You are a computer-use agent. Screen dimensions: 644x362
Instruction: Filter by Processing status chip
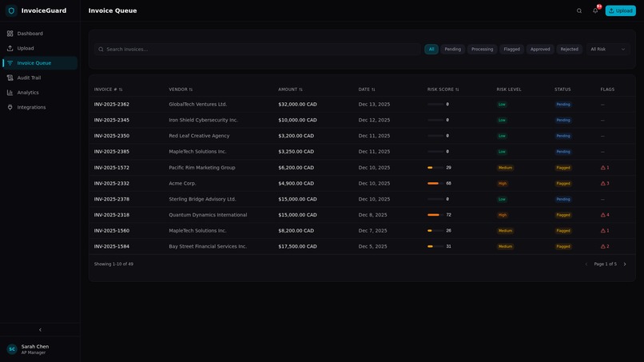tap(482, 50)
